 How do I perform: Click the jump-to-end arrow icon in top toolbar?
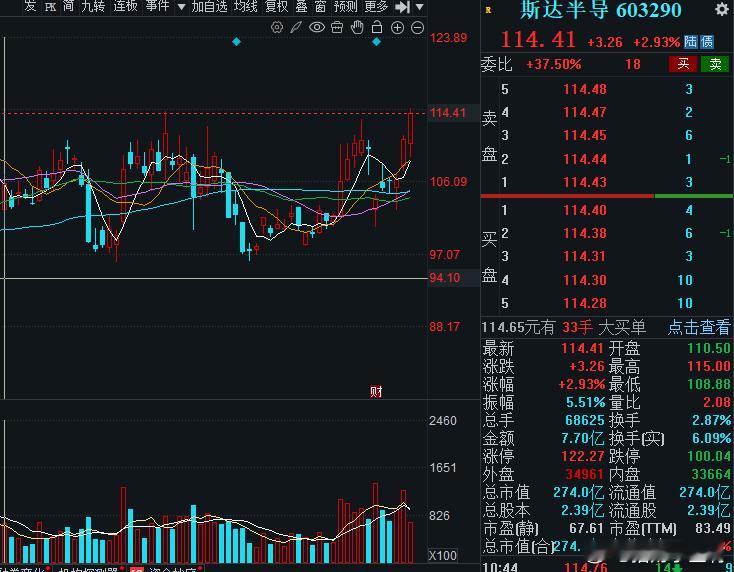[402, 7]
